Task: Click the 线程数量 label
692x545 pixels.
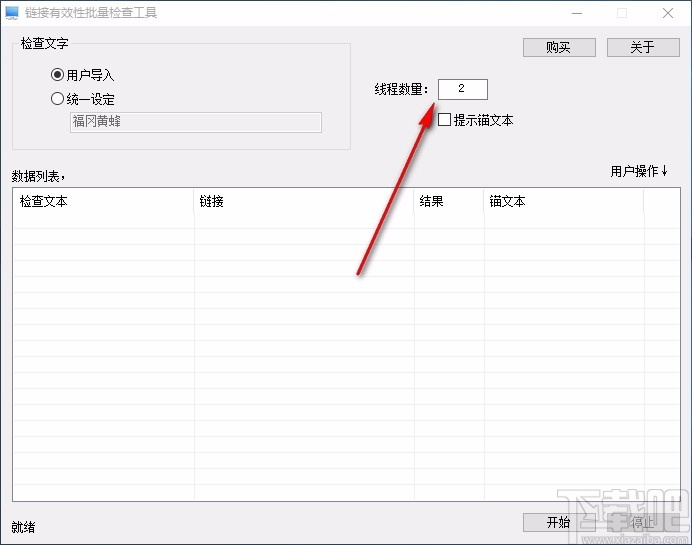Action: [401, 89]
